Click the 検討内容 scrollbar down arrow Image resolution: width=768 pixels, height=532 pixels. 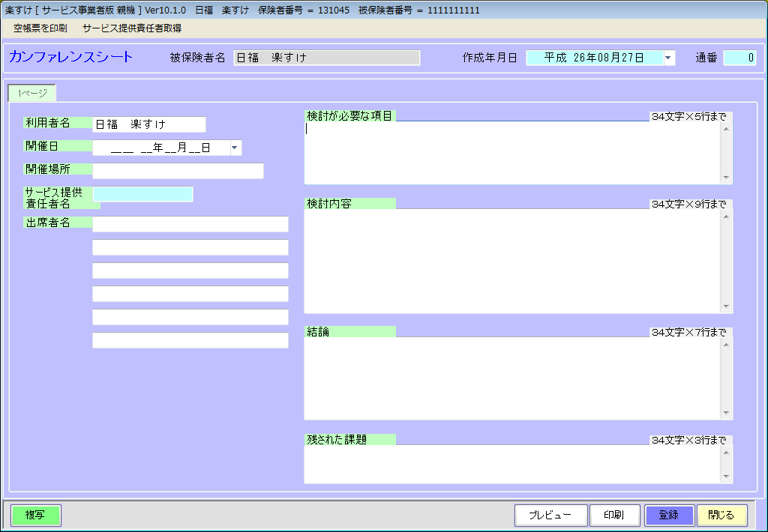(726, 306)
